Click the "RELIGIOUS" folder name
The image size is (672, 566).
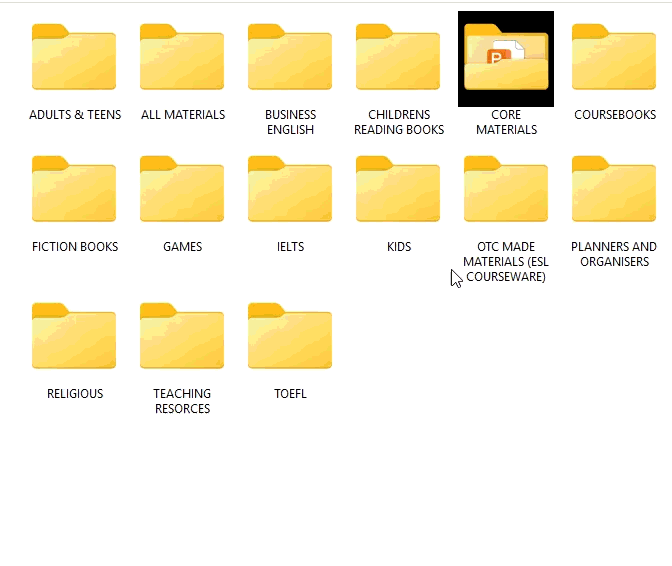tap(75, 394)
